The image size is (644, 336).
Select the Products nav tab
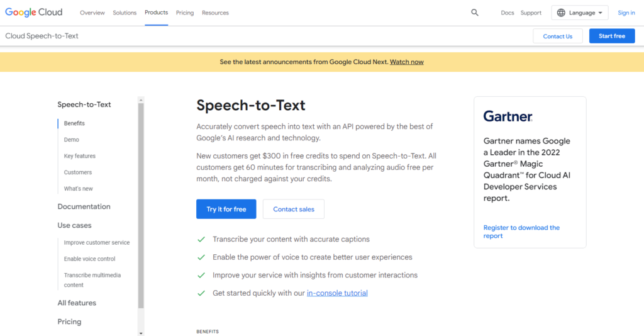pos(156,13)
